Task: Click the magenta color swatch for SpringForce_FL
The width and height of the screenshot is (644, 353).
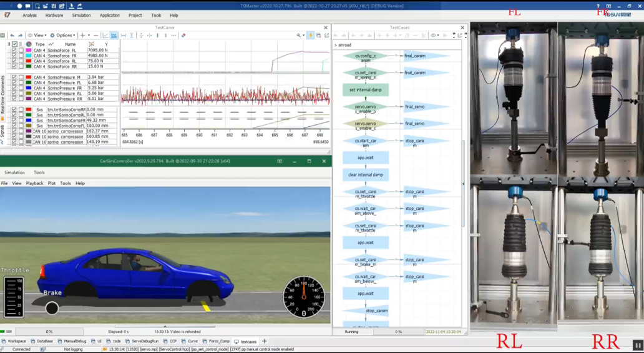Action: click(29, 51)
